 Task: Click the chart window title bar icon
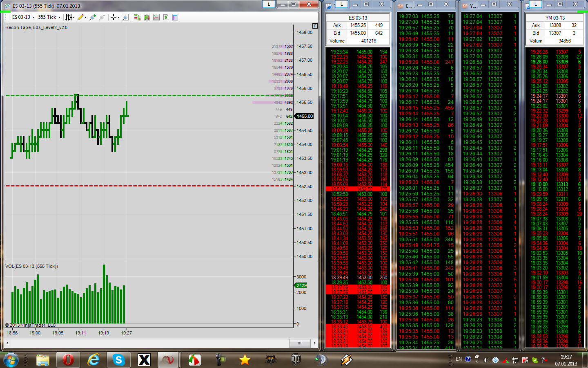[x=7, y=6]
